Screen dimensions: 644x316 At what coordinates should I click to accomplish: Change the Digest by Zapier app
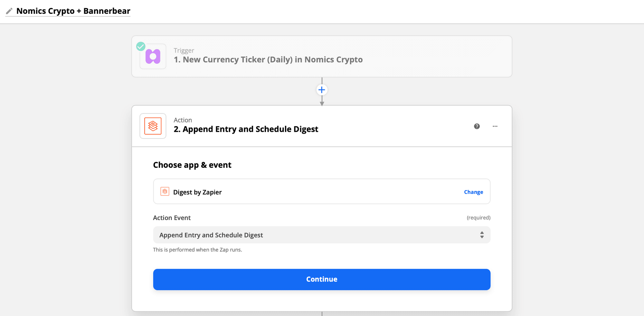click(x=473, y=192)
